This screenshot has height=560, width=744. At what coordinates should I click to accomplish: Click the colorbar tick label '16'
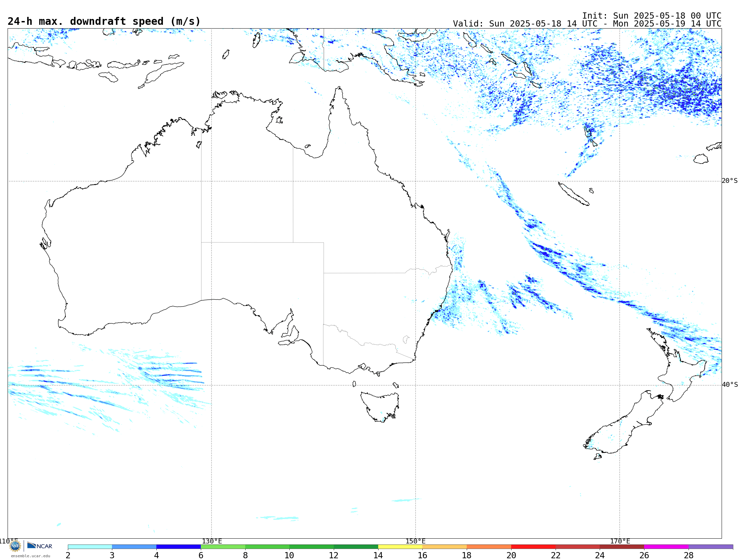click(423, 555)
